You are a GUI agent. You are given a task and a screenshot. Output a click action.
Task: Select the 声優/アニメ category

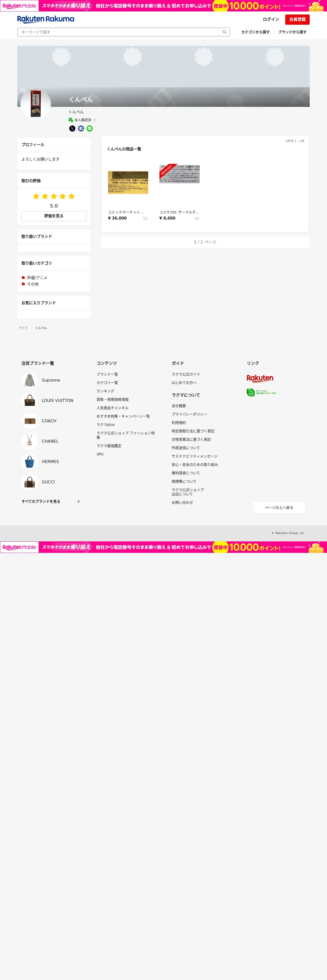coord(37,278)
